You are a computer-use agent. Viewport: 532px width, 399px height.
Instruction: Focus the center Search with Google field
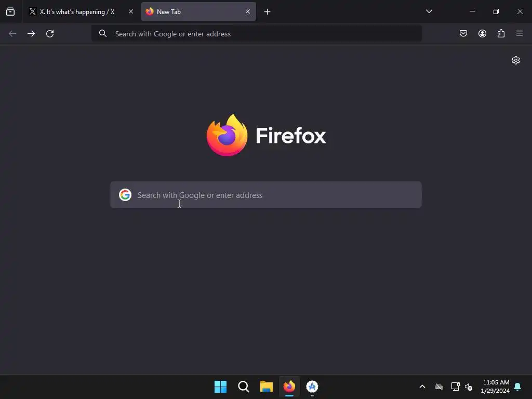(x=266, y=195)
